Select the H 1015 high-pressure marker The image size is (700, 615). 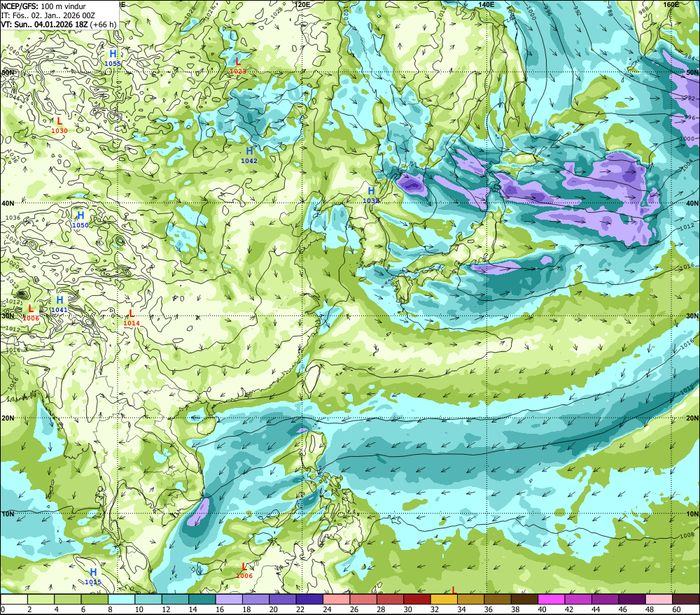[93, 577]
